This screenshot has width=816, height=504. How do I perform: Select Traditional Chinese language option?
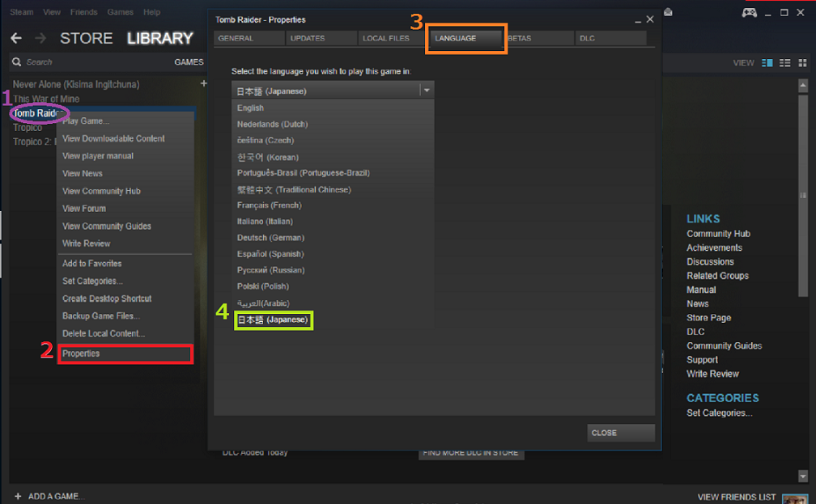(333, 189)
